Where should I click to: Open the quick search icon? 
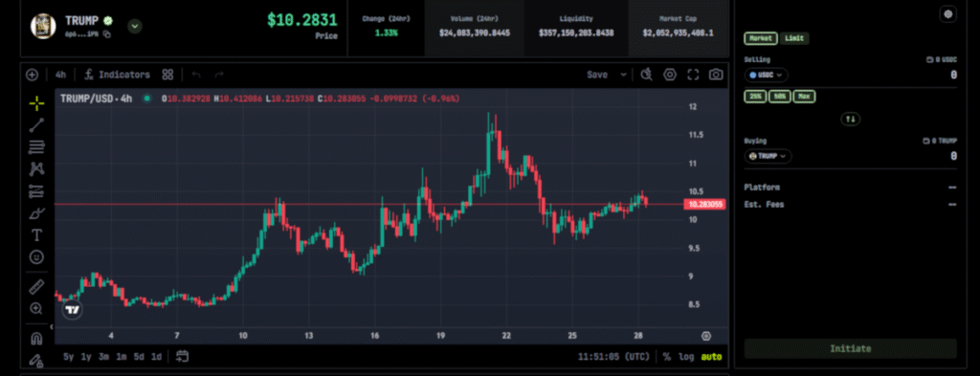click(x=646, y=75)
